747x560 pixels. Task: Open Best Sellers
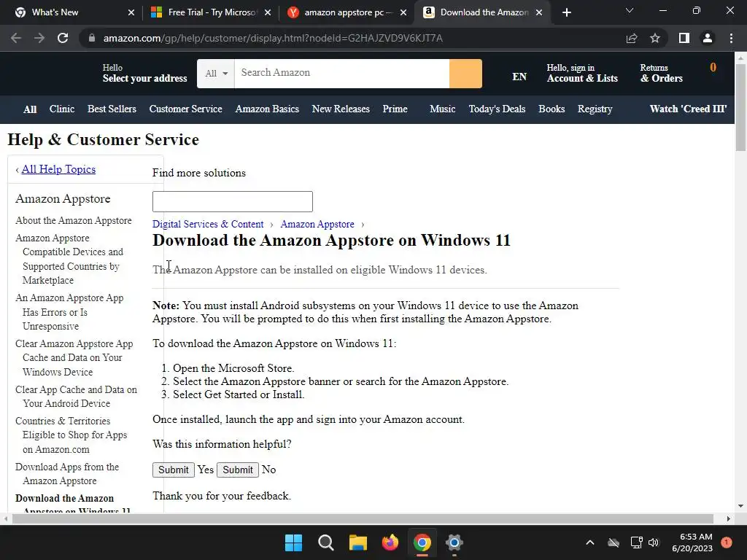coord(112,109)
